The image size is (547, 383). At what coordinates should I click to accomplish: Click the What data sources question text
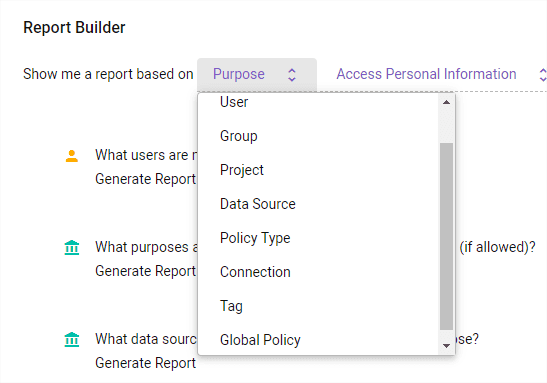pyautogui.click(x=146, y=339)
